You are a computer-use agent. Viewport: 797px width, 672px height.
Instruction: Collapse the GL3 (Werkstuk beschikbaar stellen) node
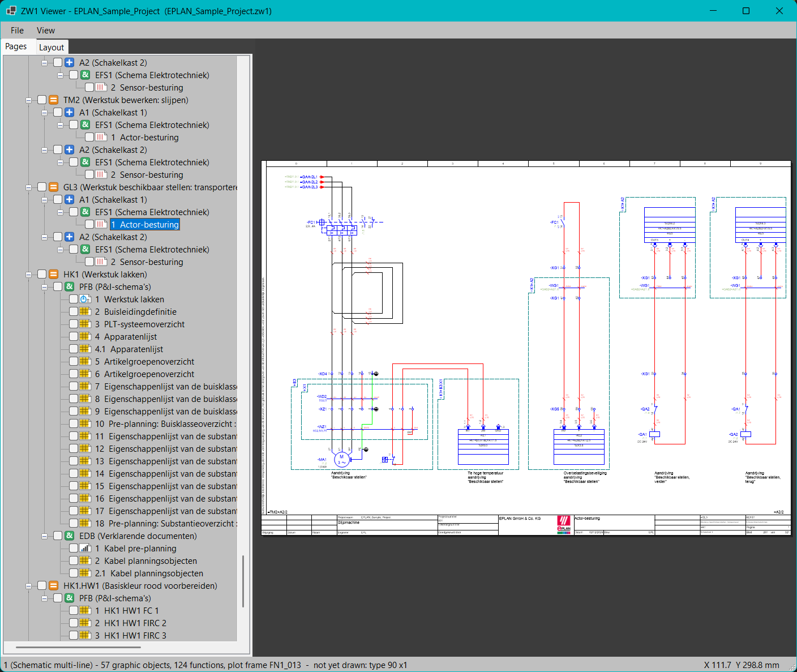pyautogui.click(x=28, y=187)
